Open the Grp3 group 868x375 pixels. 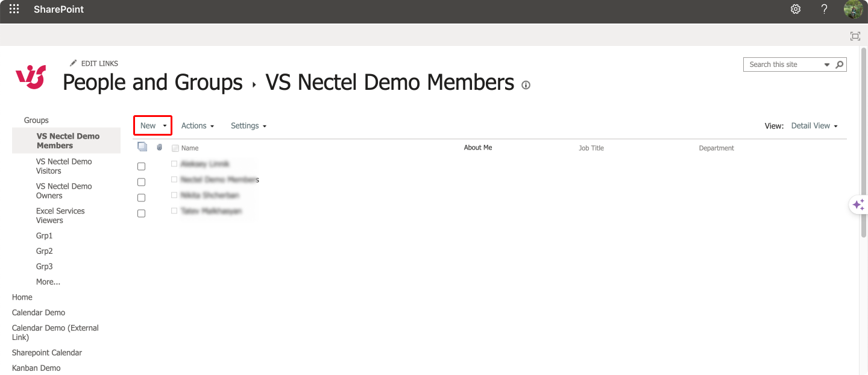(45, 266)
